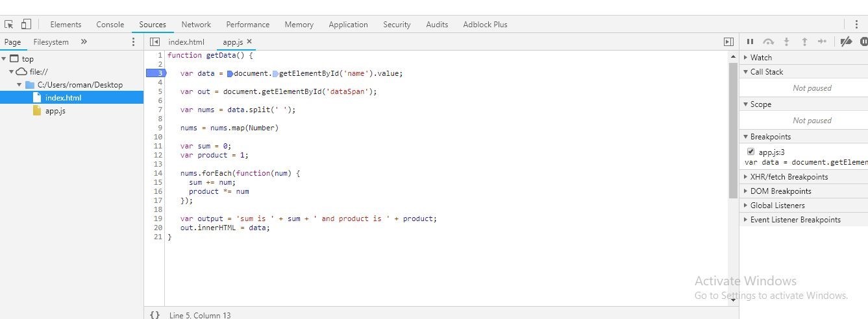This screenshot has height=319, width=868.
Task: Close the app.js editor tab
Action: click(249, 41)
